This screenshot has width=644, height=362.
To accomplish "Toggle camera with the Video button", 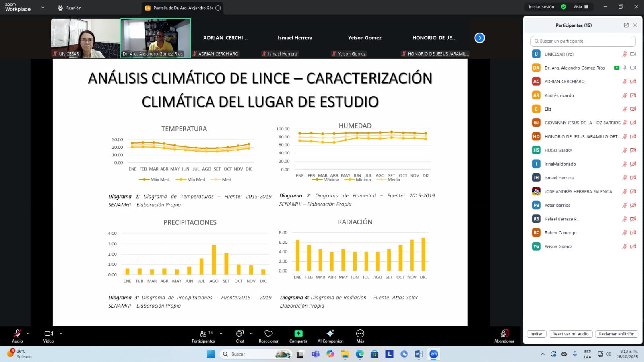I will [48, 334].
